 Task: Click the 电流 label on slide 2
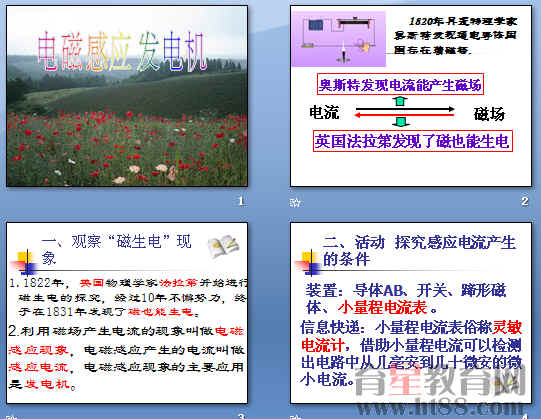point(324,113)
